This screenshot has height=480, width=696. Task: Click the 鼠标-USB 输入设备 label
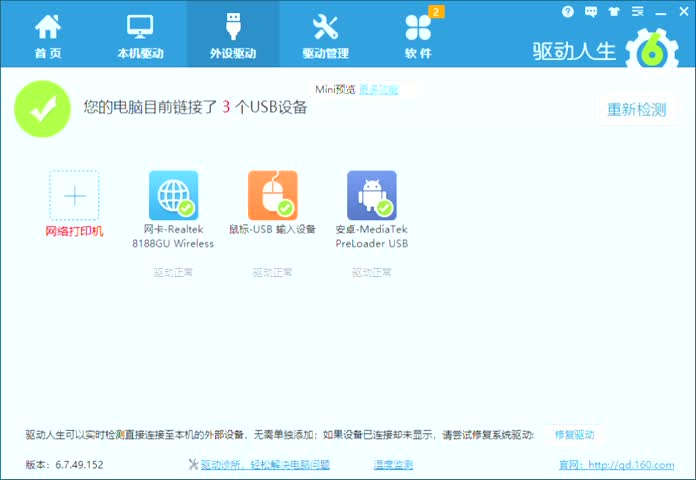[272, 229]
